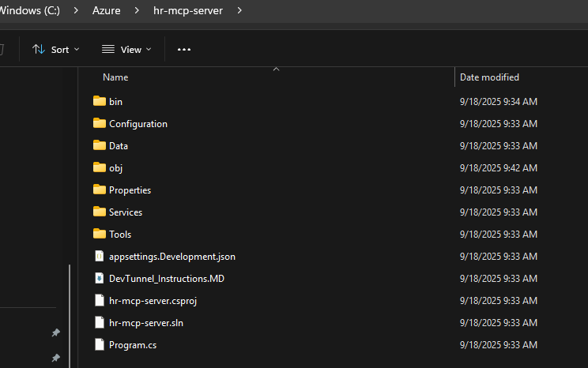This screenshot has width=588, height=368.
Task: Sort by the Name column header
Action: point(115,77)
